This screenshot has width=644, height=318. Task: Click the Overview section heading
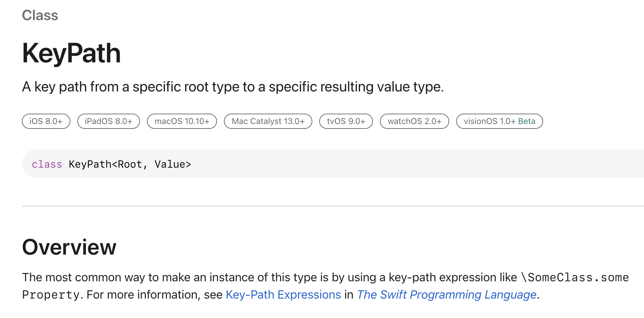pos(69,247)
